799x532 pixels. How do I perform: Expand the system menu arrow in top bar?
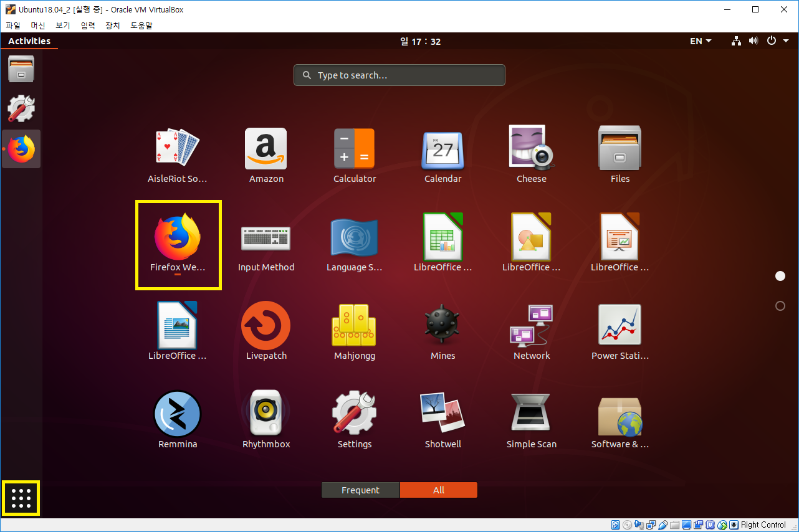pos(787,41)
